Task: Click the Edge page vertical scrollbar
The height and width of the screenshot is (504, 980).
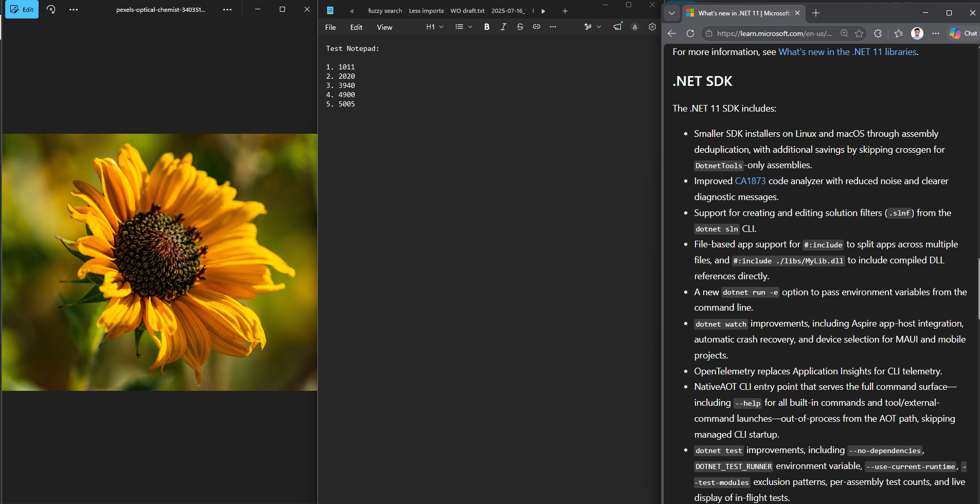Action: click(978, 288)
